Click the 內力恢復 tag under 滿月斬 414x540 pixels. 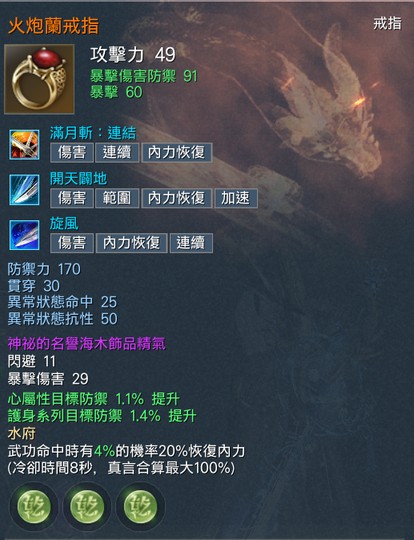pyautogui.click(x=177, y=153)
